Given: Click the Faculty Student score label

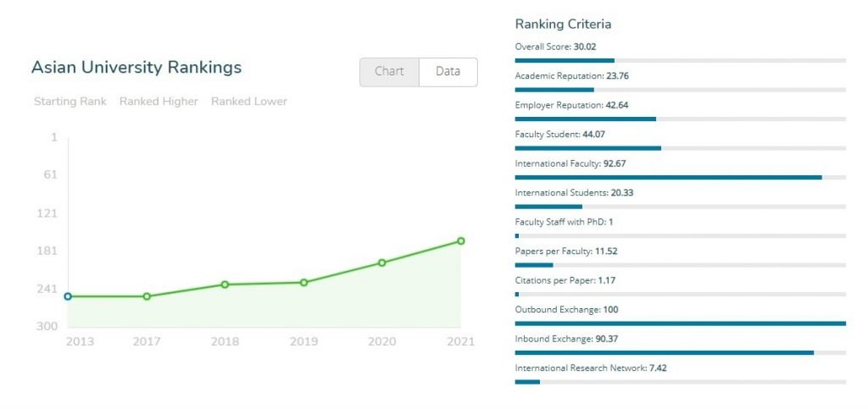Looking at the screenshot, I should point(559,135).
